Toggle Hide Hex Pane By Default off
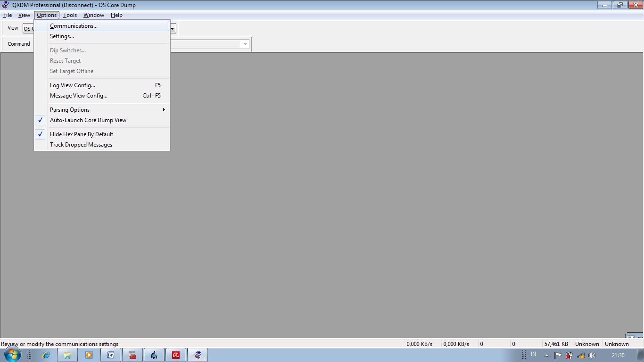This screenshot has width=644, height=362. click(82, 134)
